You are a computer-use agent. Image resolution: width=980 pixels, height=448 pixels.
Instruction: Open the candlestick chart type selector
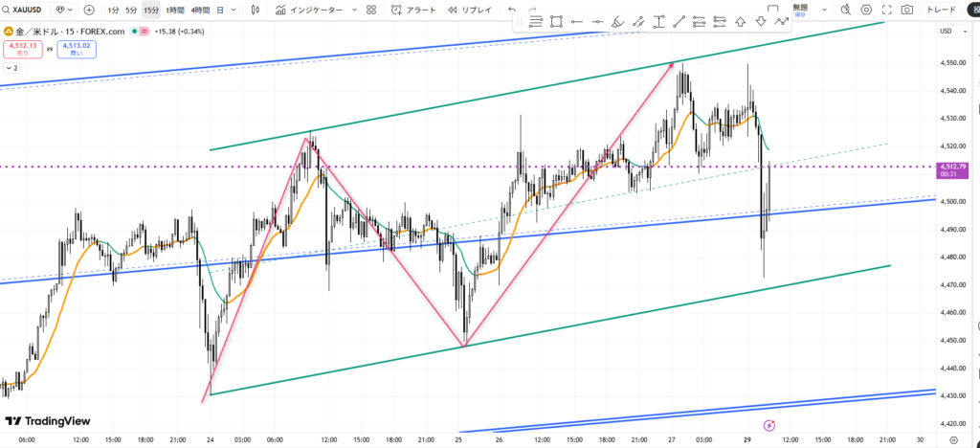click(x=254, y=10)
